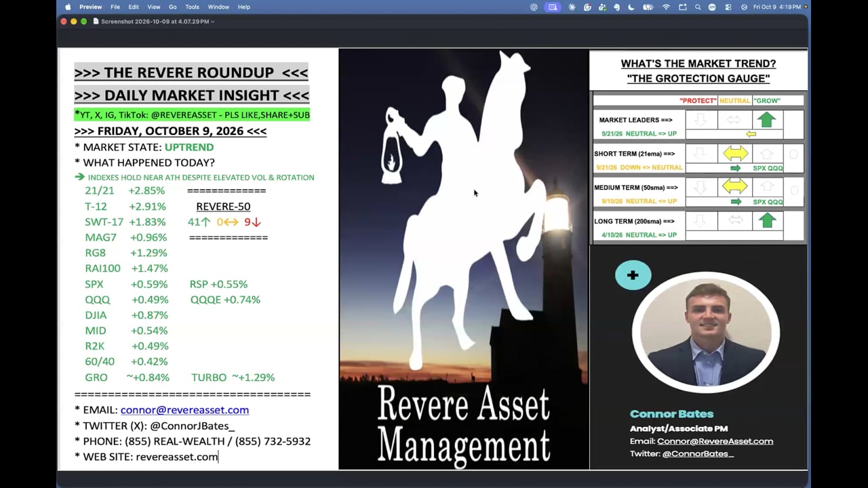The image size is (868, 488).
Task: Open the Microsoft Teams status icon
Action: point(602,7)
